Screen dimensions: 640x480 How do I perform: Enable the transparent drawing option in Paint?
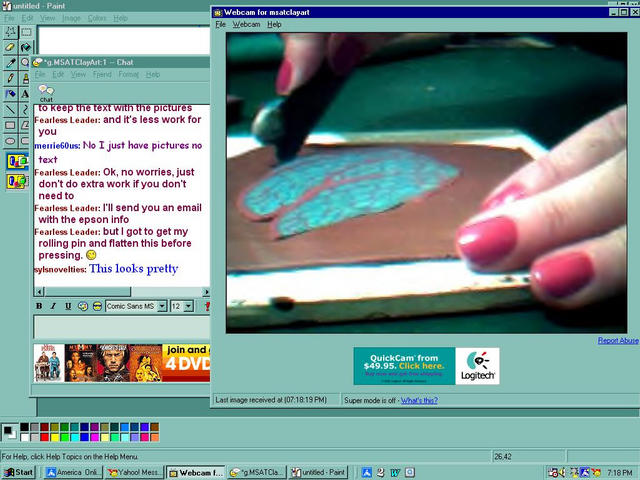coord(17,181)
